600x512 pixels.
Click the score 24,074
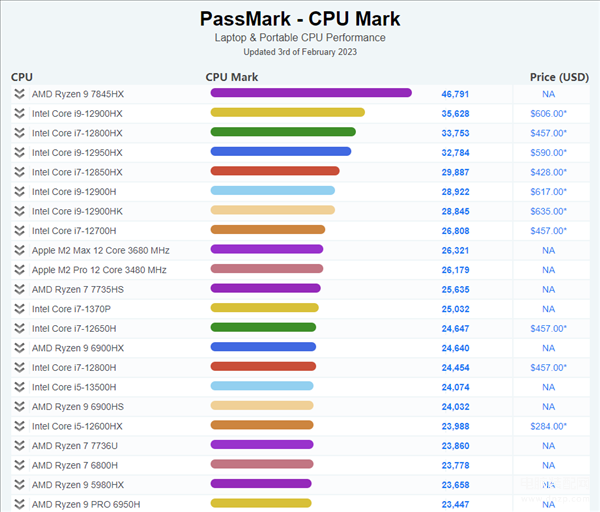[455, 387]
